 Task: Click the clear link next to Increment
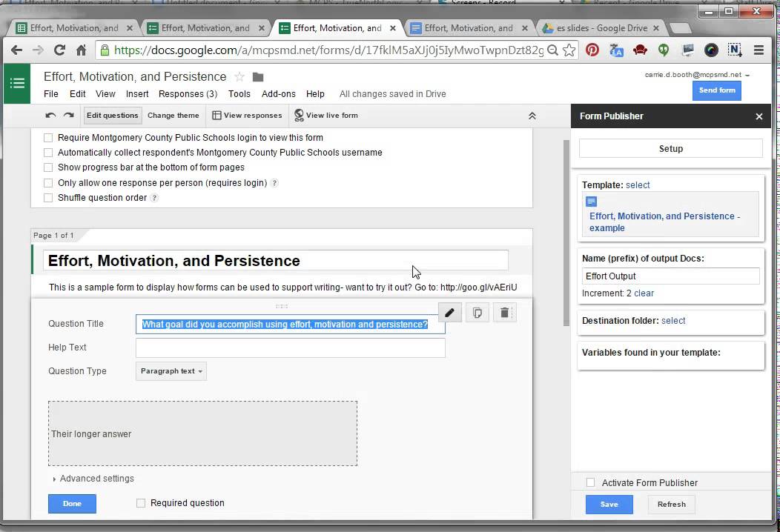click(x=644, y=293)
